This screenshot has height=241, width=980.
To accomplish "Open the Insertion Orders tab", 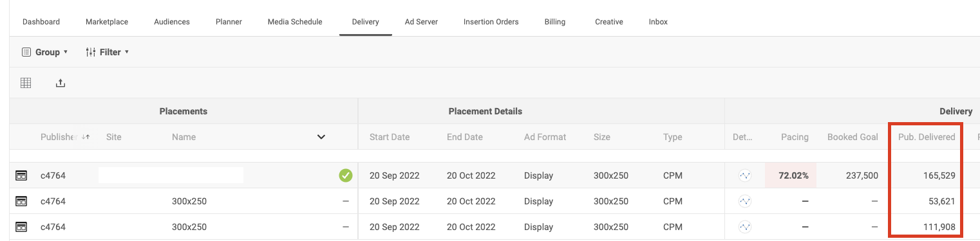I will point(491,22).
